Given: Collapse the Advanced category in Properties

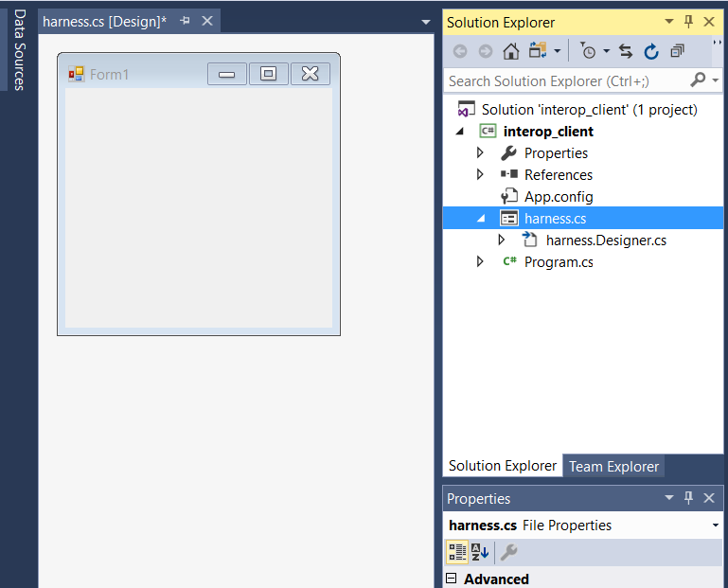Looking at the screenshot, I should click(x=452, y=579).
